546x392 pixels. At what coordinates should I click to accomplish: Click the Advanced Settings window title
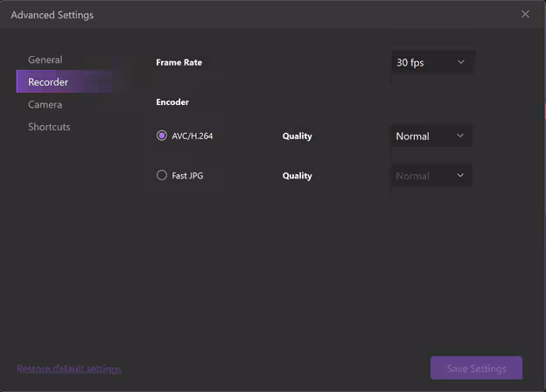tap(52, 15)
